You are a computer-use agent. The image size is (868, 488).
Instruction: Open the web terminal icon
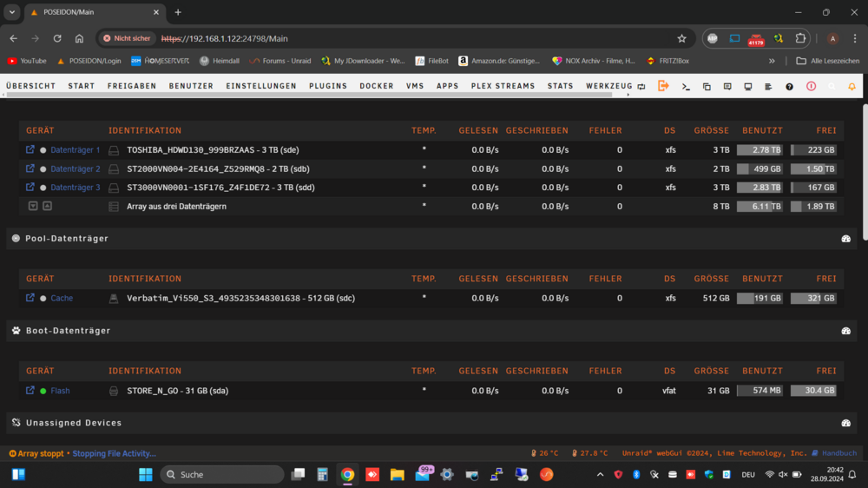(686, 87)
